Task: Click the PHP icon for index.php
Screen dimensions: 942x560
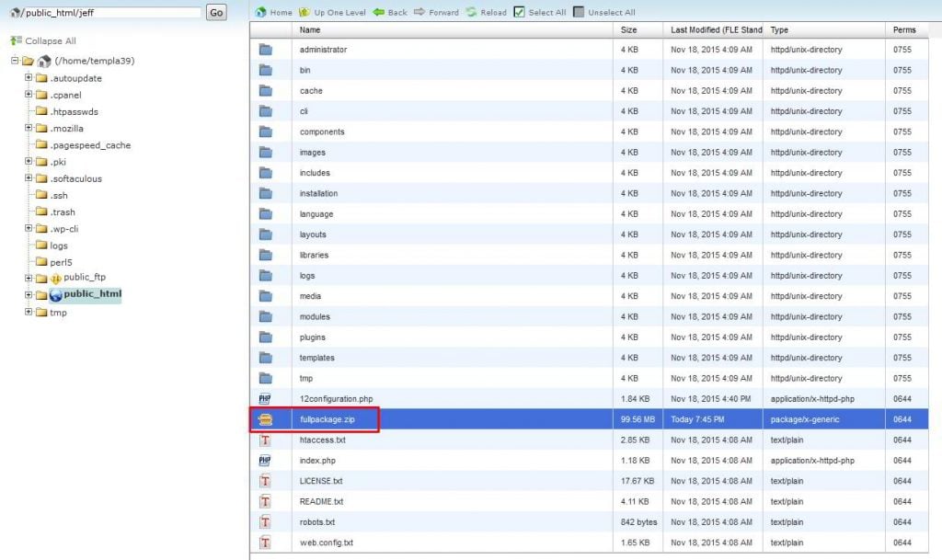Action: pos(265,460)
